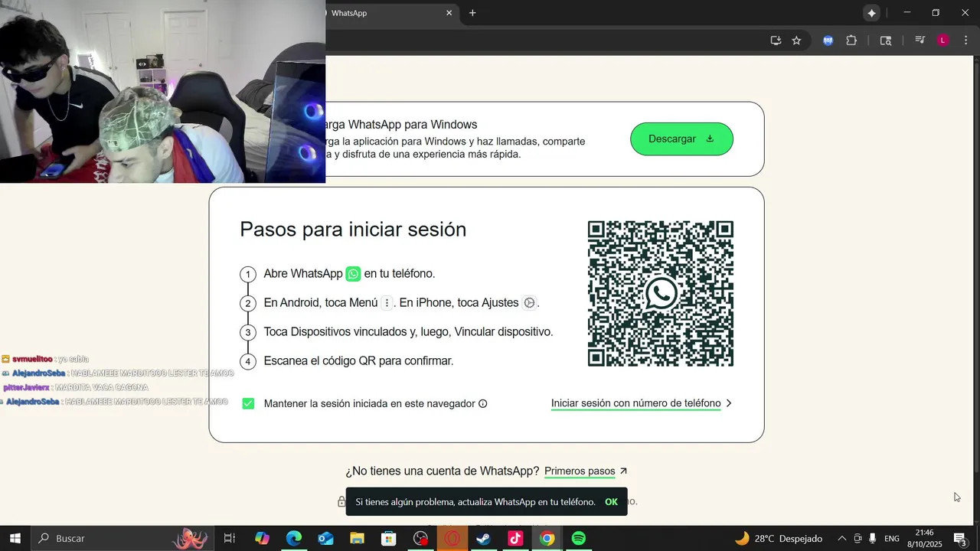The image size is (980, 551).
Task: Bookmark this page with the star icon
Action: pos(796,41)
